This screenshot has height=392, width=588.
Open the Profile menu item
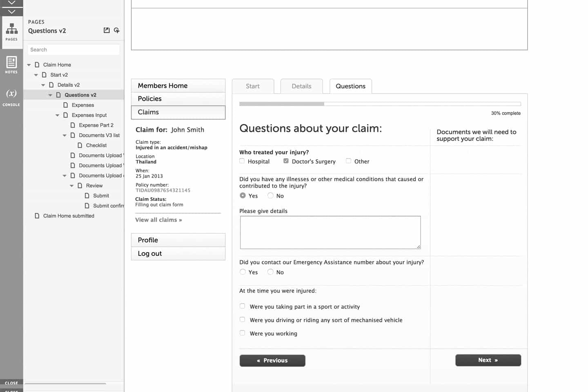pos(178,240)
